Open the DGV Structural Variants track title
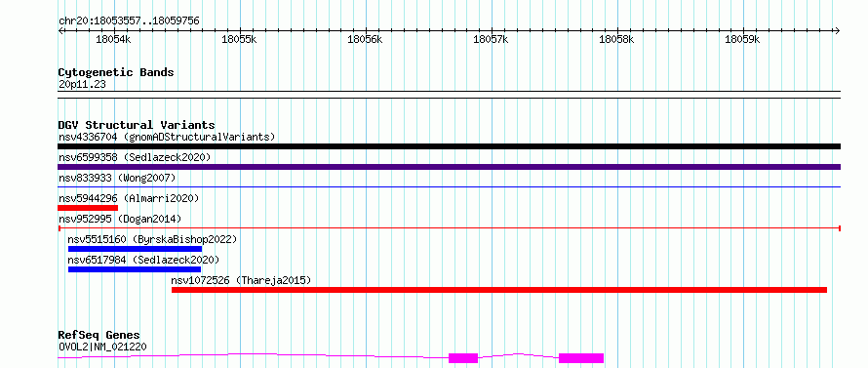Viewport: 868px width, 368px height. click(137, 125)
